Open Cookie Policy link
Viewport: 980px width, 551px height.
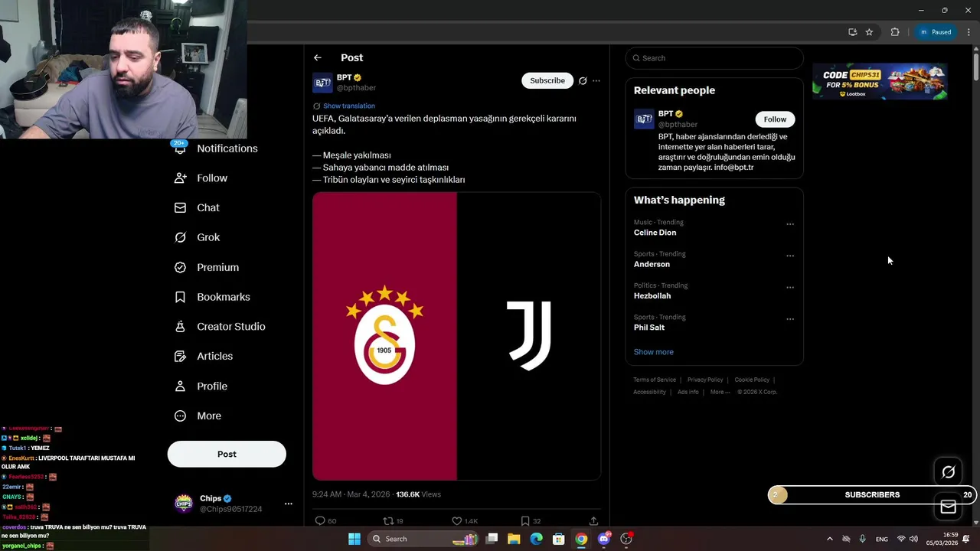752,380
